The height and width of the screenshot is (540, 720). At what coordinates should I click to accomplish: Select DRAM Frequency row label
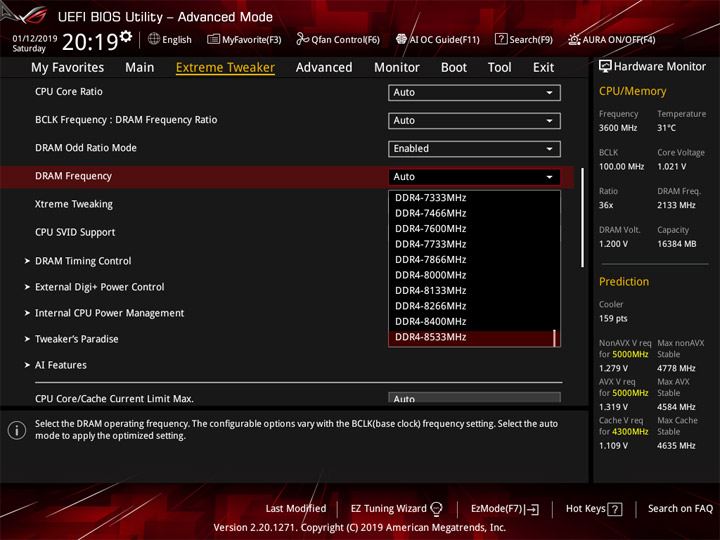(73, 176)
